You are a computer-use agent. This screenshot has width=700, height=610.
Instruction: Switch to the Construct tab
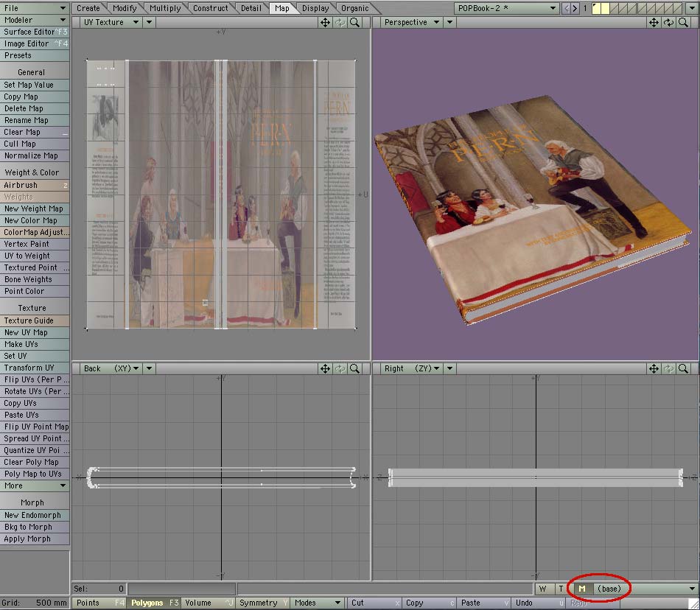210,8
